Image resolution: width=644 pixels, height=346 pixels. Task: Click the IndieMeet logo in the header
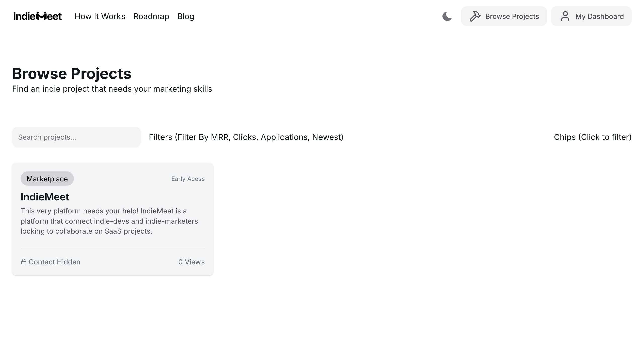(x=37, y=16)
